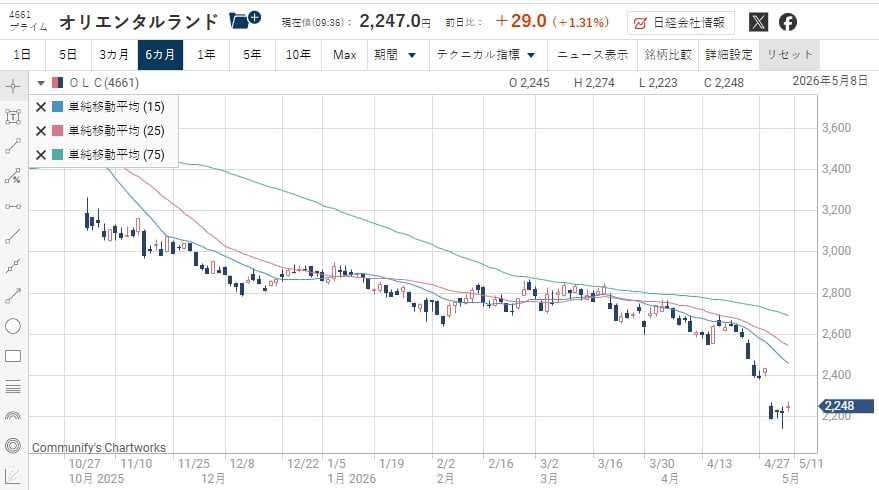Switch chart to 5年 range
879x490 pixels.
(252, 55)
